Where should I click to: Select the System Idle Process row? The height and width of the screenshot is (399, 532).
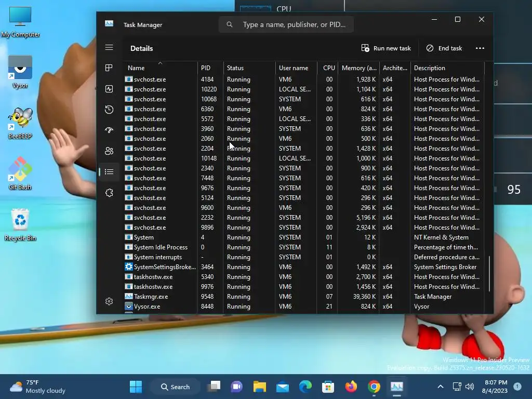tap(304, 247)
